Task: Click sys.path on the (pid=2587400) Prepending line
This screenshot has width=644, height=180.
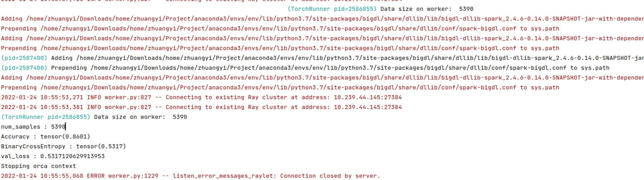Action: (x=595, y=68)
